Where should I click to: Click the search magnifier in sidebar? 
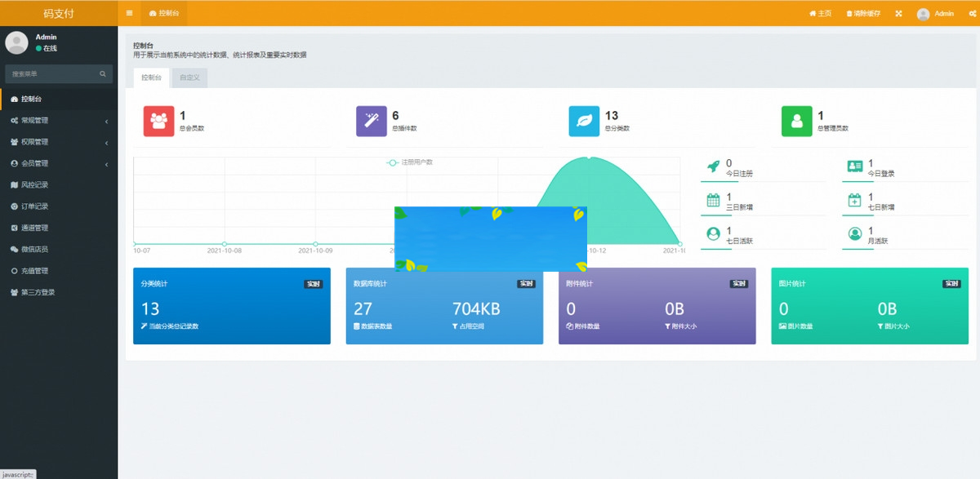103,74
